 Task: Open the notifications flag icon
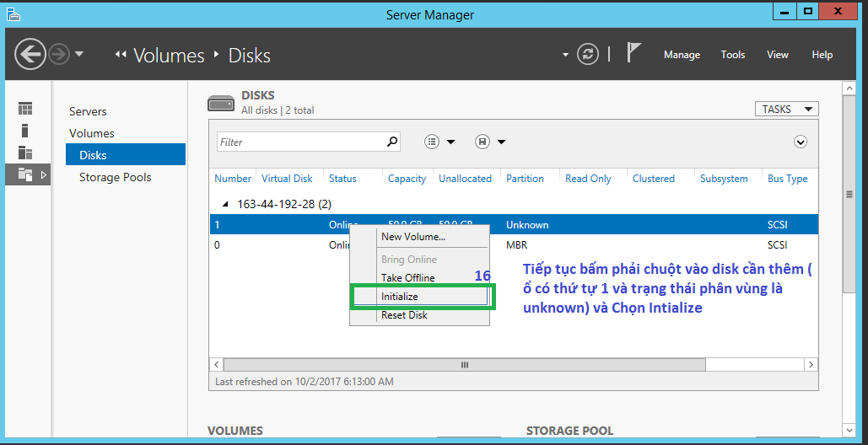tap(634, 54)
